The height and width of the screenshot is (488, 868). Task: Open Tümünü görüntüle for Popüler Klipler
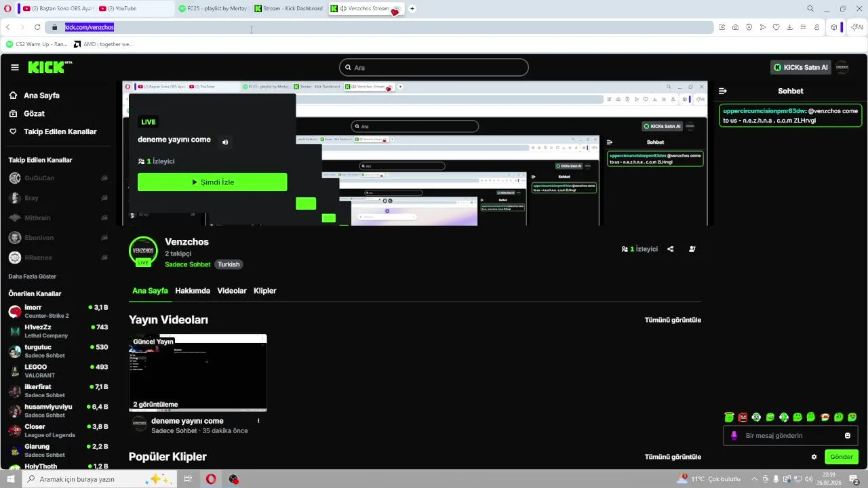673,457
